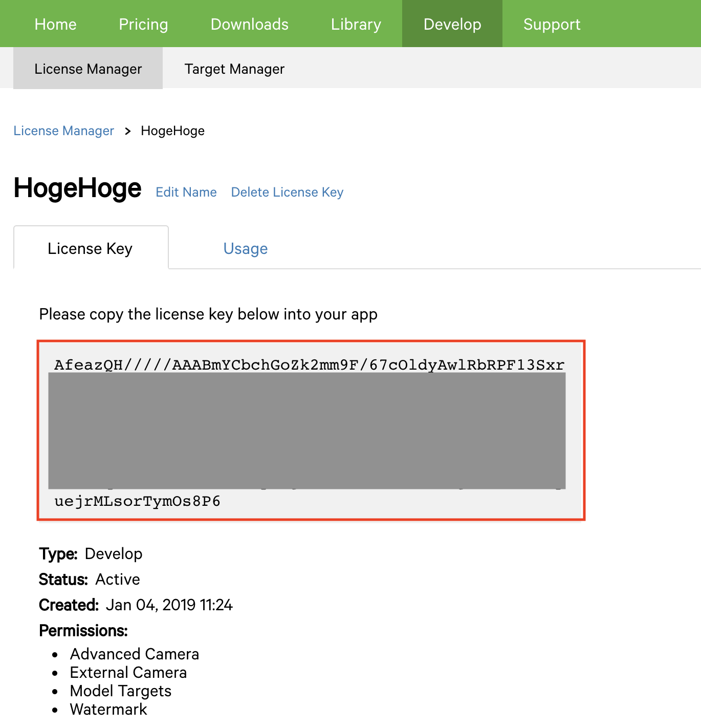Go to the Pricing page

[x=143, y=24]
